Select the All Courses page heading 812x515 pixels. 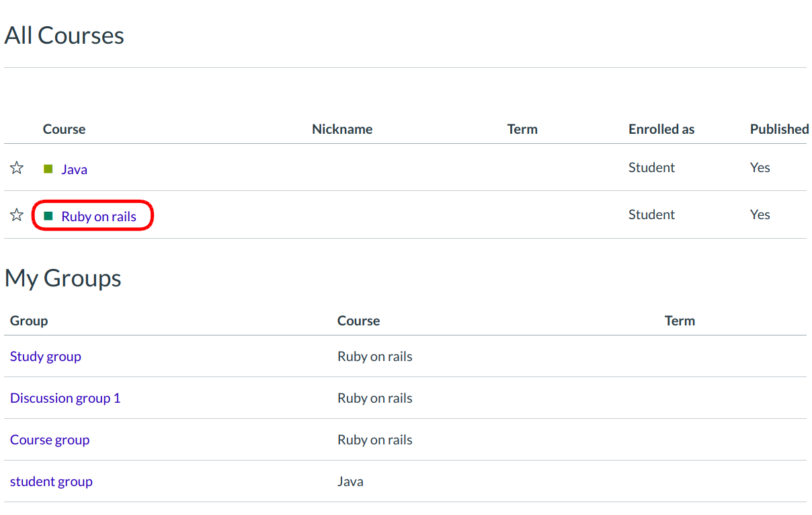point(65,36)
